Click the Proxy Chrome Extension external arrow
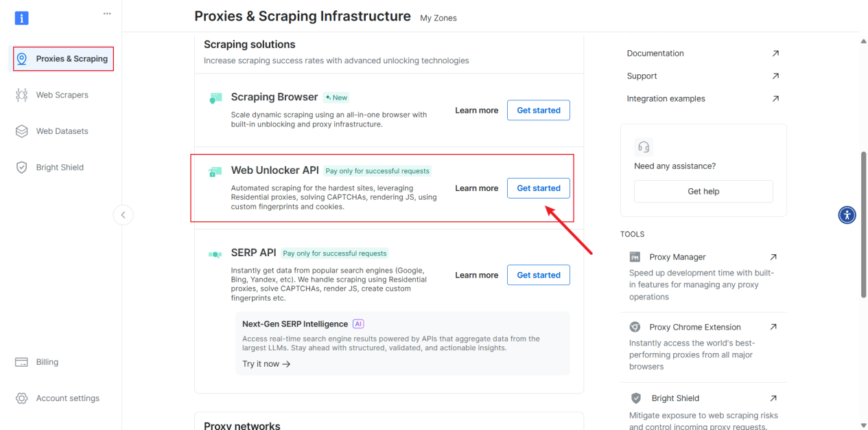 pyautogui.click(x=773, y=327)
